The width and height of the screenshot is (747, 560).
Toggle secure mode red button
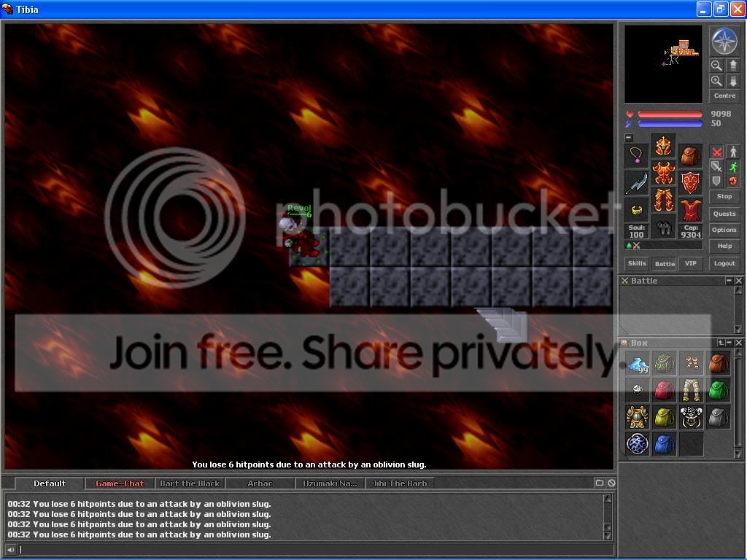click(733, 181)
